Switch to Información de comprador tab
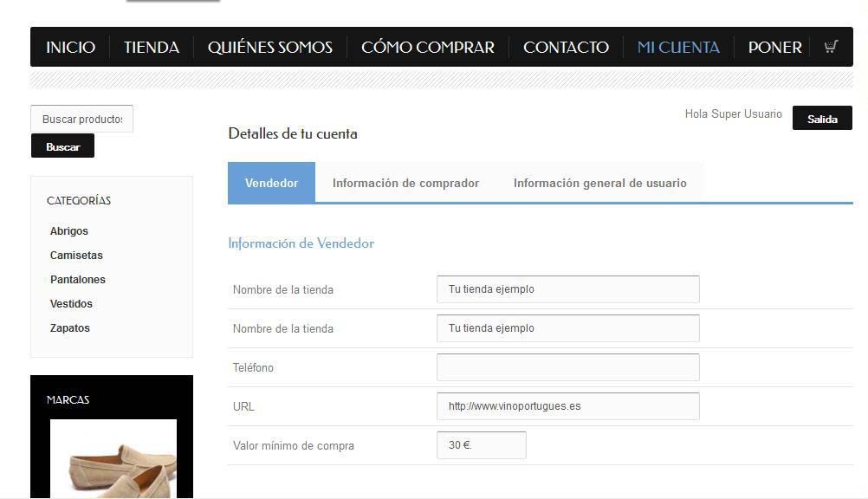The height and width of the screenshot is (499, 868). click(405, 183)
